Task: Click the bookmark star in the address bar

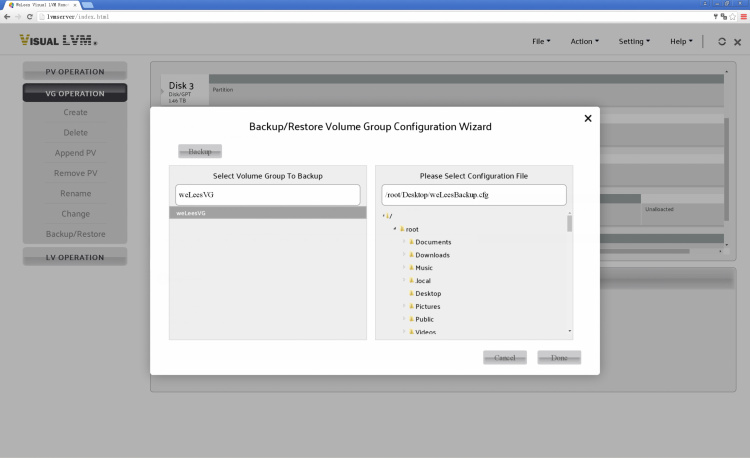Action: (x=732, y=17)
